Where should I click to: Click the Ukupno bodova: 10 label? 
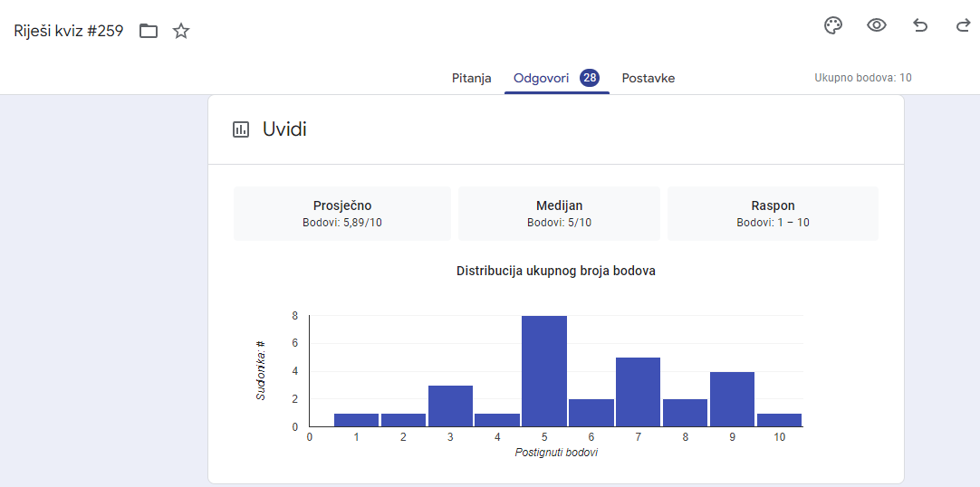pos(863,78)
